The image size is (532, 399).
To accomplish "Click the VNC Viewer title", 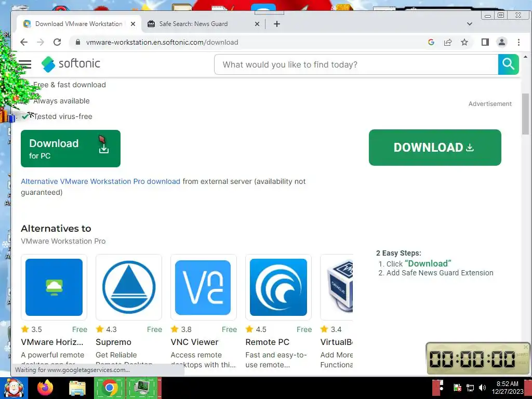I will pos(194,342).
